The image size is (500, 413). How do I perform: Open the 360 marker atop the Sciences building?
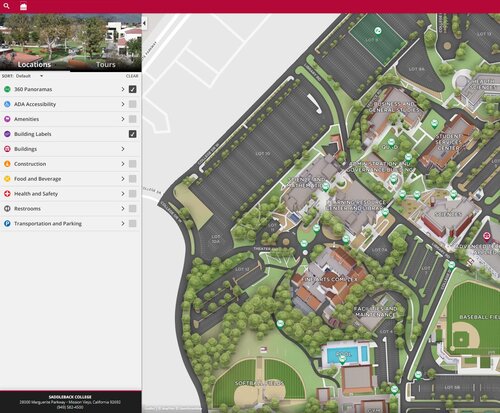click(x=454, y=194)
